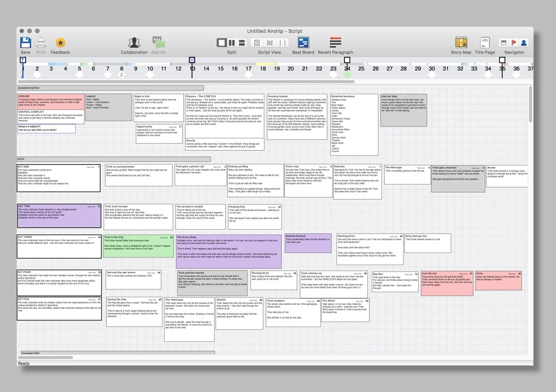Viewport: 556px width, 392px height.
Task: Select the single-pane option in Split control
Action: click(x=222, y=42)
